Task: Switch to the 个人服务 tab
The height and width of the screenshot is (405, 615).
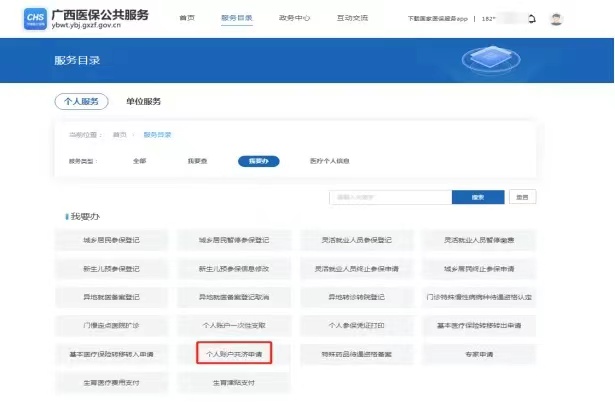Action: tap(81, 101)
